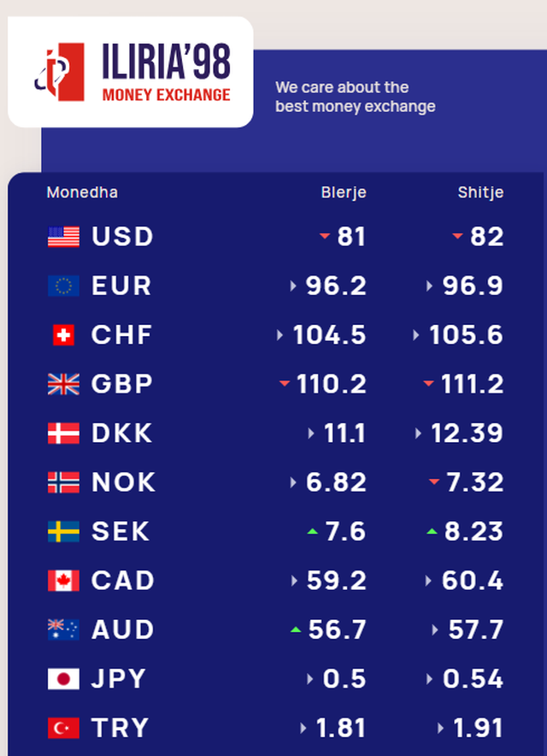The width and height of the screenshot is (547, 756).
Task: Click the European Union flag icon
Action: 63,286
